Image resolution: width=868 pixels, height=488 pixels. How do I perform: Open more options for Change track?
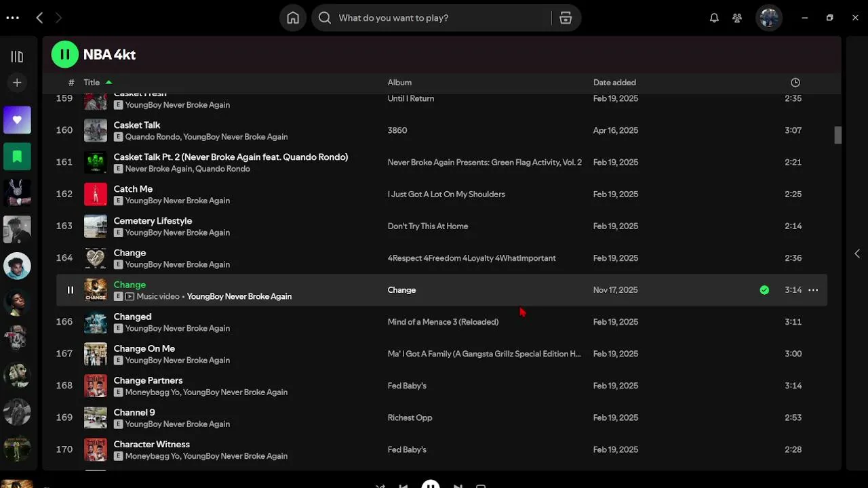coord(813,290)
